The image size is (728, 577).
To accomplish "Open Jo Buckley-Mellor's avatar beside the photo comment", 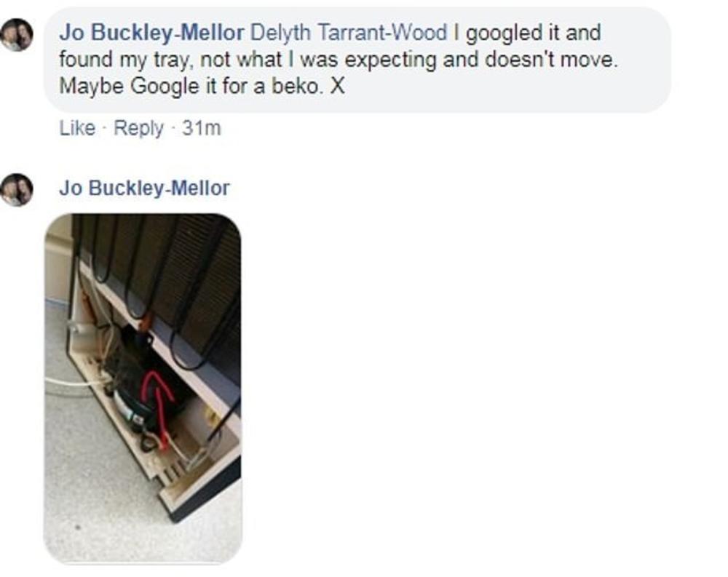I will 17,189.
